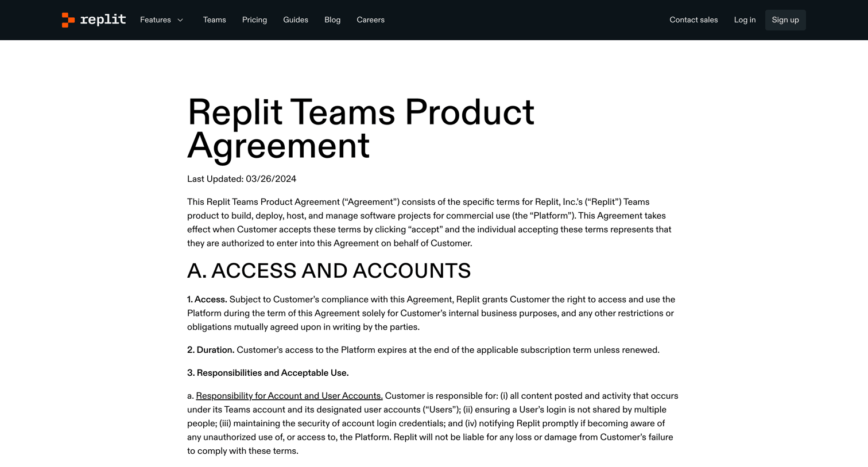
Task: Click the '2. Duration.' bold label
Action: coord(211,350)
